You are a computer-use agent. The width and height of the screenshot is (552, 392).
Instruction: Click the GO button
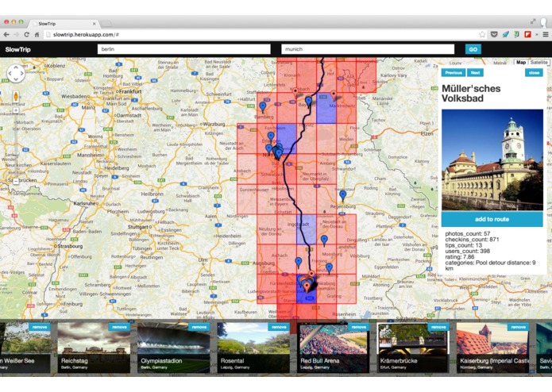point(473,49)
